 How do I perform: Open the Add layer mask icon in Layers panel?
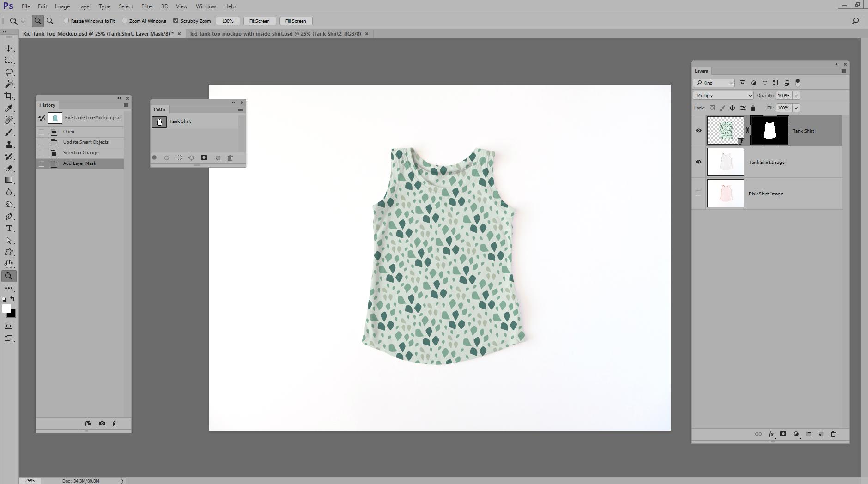[x=783, y=434]
